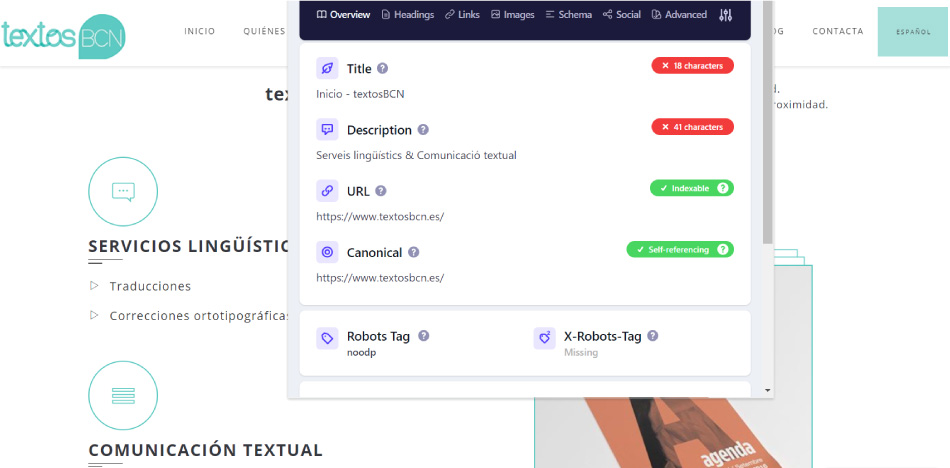950x468 pixels.
Task: Click the Robots Tag label icon
Action: point(327,338)
